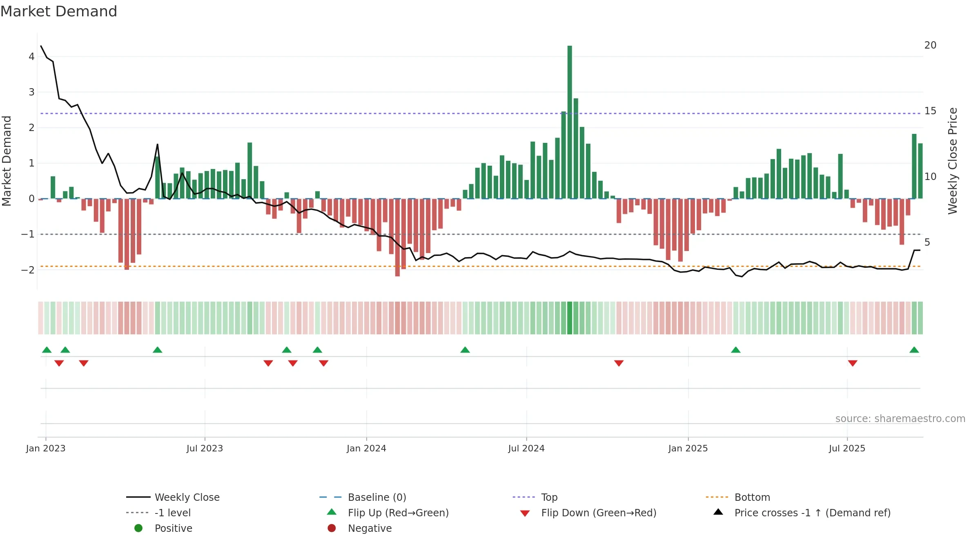The image size is (980, 551).
Task: Click the Price crosses -1 ↑ (Demand ref) label
Action: [x=813, y=513]
